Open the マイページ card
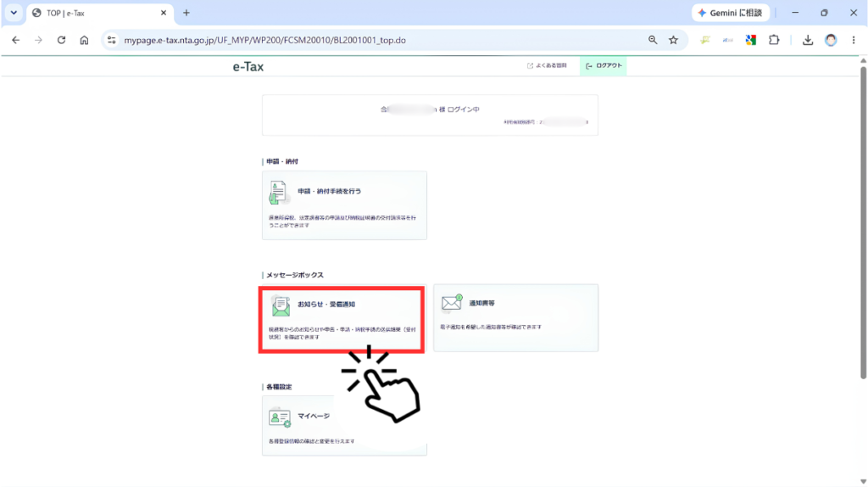The width and height of the screenshot is (868, 487). coord(344,426)
